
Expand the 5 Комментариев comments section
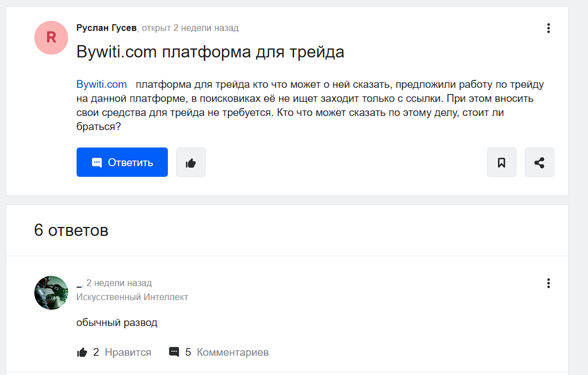[x=219, y=352]
